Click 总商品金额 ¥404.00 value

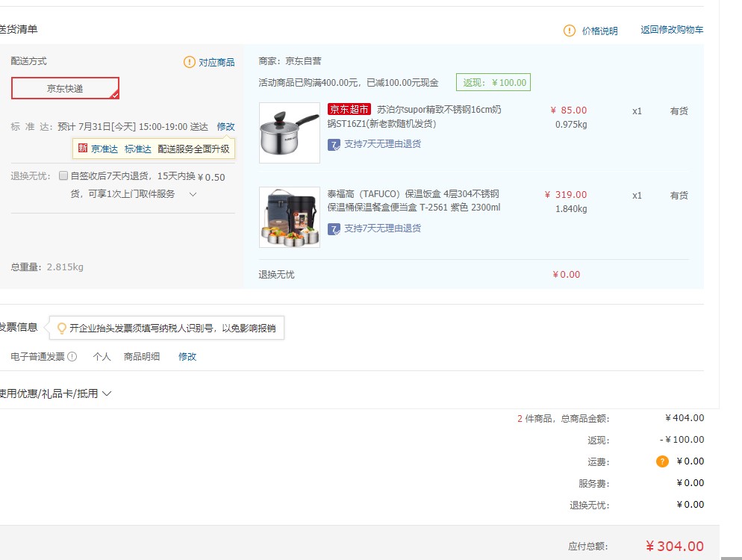(x=685, y=418)
